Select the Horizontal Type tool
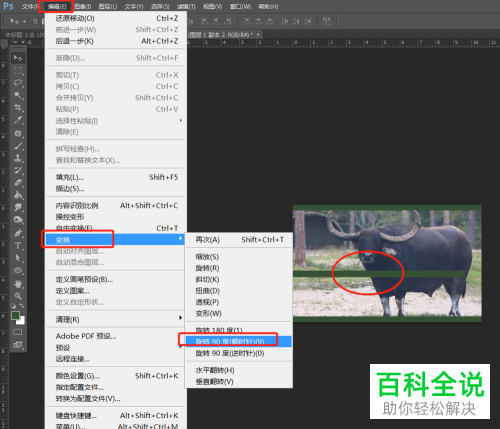This screenshot has width=500, height=429. (x=18, y=246)
